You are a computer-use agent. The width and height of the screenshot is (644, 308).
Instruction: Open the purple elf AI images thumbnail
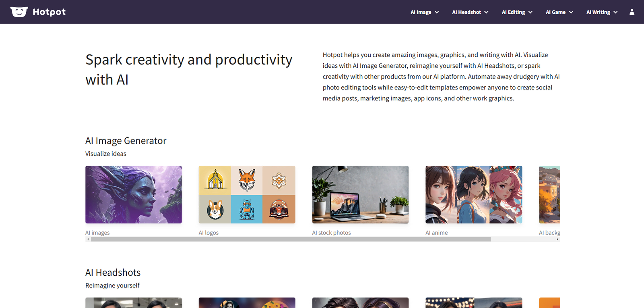(x=133, y=194)
